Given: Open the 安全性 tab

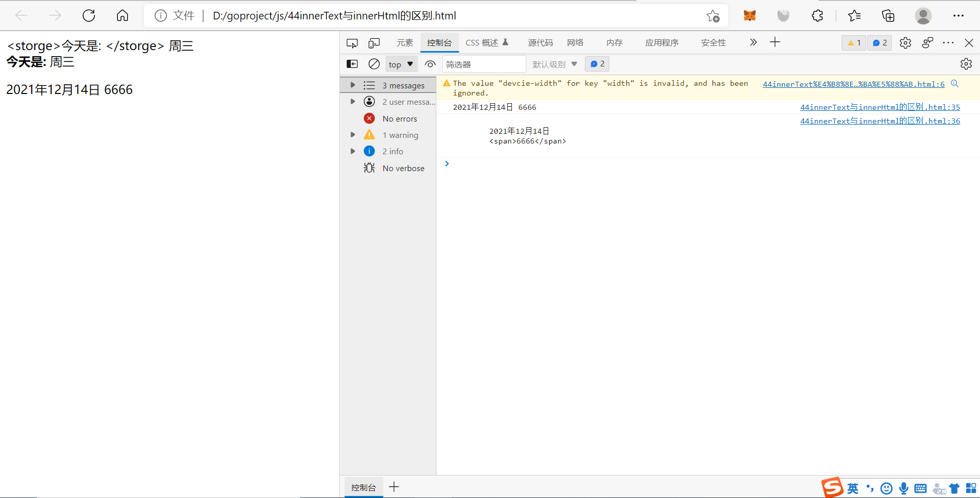Looking at the screenshot, I should tap(714, 43).
